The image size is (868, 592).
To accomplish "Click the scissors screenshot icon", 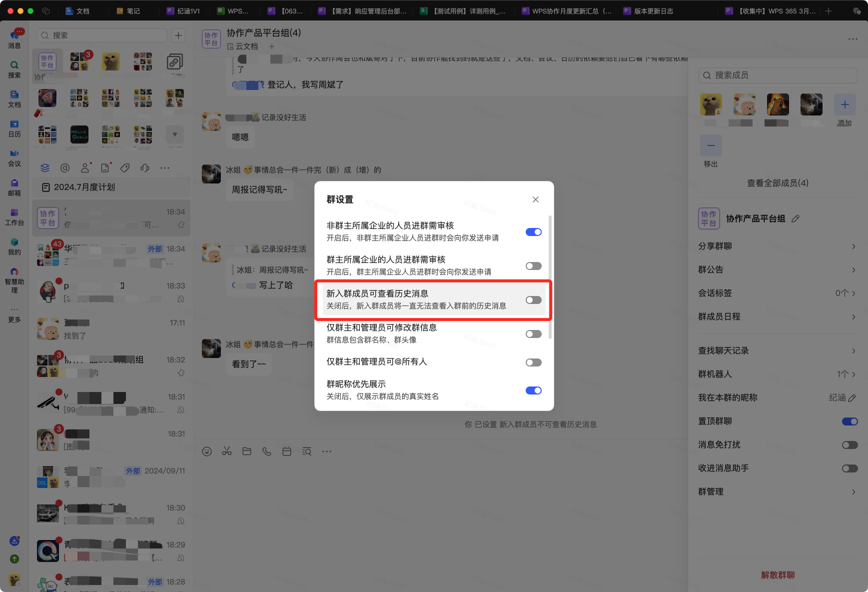I will [x=227, y=451].
